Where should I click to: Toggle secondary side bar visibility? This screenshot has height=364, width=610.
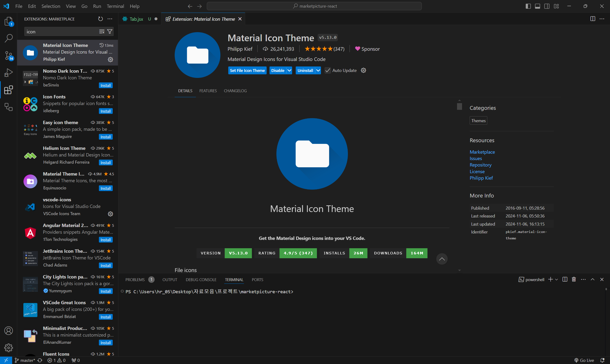pos(547,6)
